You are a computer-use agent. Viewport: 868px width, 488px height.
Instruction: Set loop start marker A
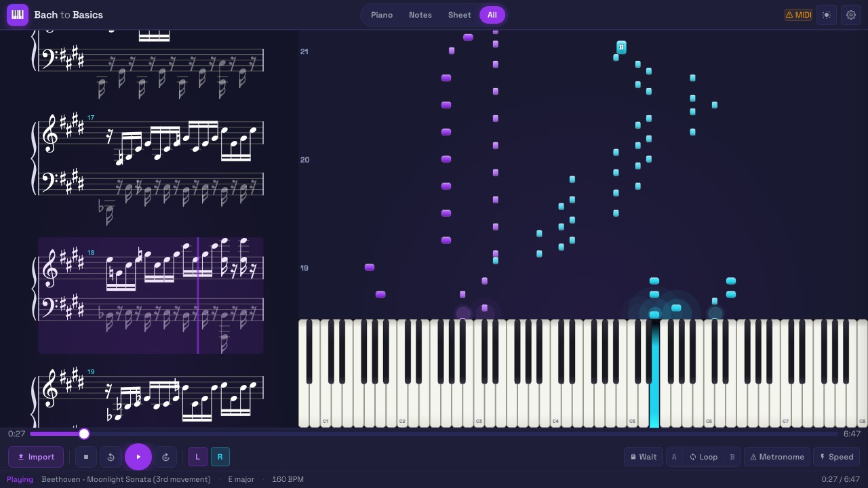[674, 457]
